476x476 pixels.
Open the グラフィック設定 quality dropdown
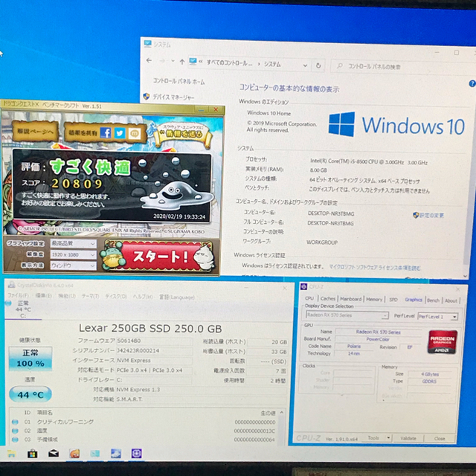coord(73,243)
